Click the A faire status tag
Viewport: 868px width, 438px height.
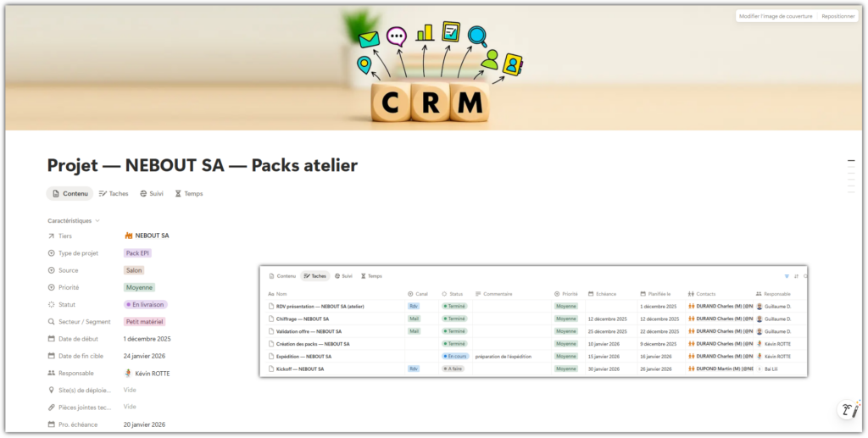(453, 369)
